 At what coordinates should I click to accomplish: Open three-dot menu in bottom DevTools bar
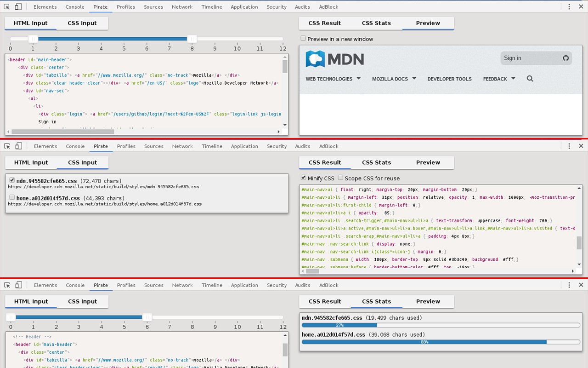pos(569,285)
